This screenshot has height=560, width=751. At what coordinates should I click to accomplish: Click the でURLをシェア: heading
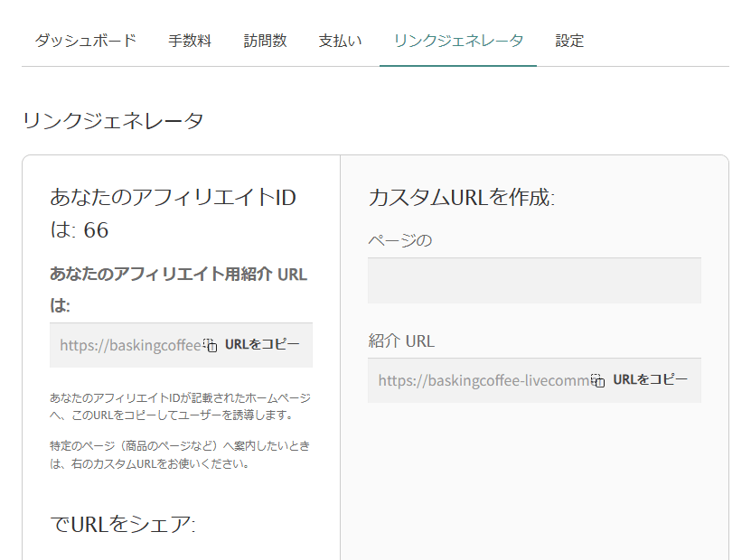coord(123,525)
